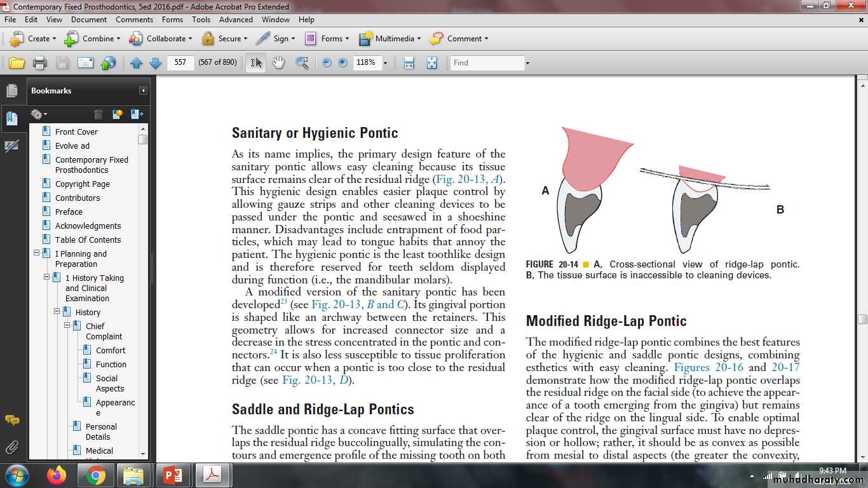Image resolution: width=868 pixels, height=488 pixels.
Task: Open the zoom percentage dropdown
Action: coord(385,63)
